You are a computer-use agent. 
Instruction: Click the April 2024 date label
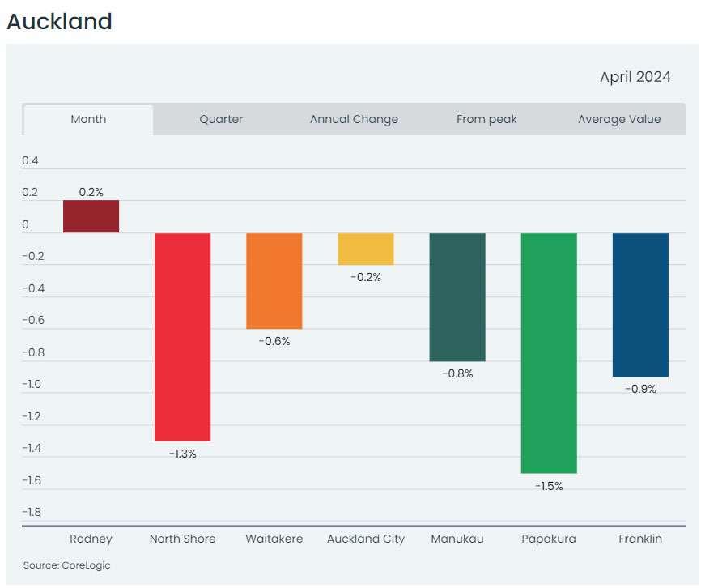tap(635, 77)
